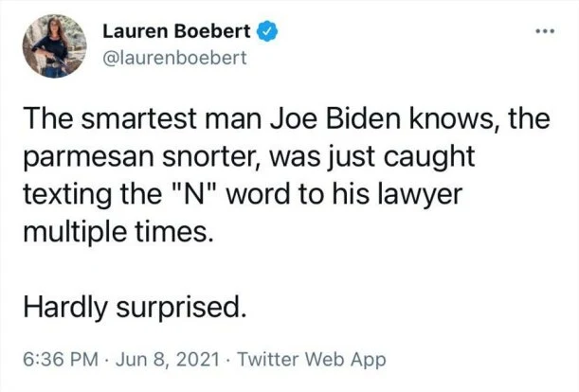Image resolution: width=579 pixels, height=392 pixels.
Task: Click the Jun 8, 2021 date
Action: pos(168,359)
